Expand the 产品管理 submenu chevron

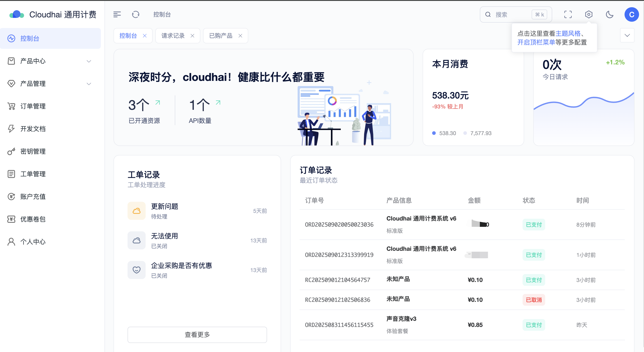coord(89,84)
